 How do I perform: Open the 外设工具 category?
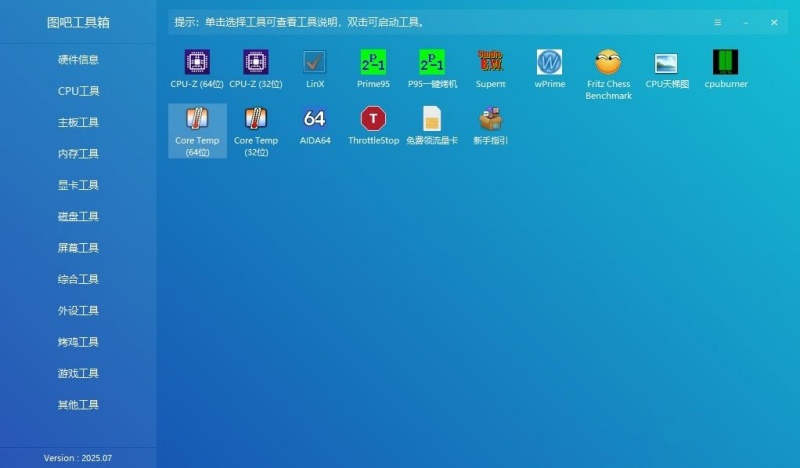tap(78, 311)
